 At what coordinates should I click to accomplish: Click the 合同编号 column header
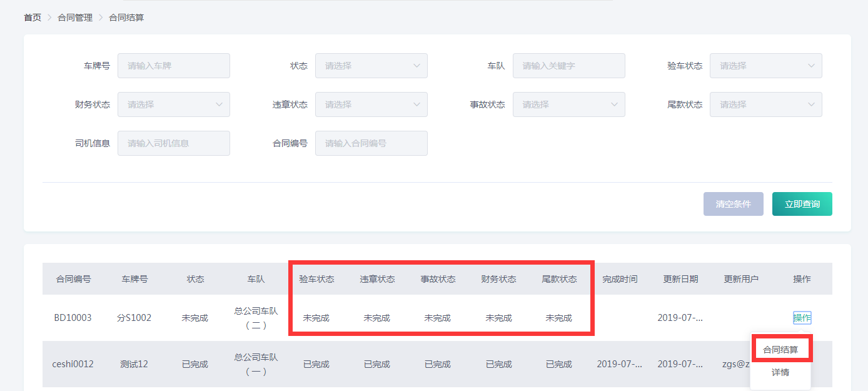point(73,279)
